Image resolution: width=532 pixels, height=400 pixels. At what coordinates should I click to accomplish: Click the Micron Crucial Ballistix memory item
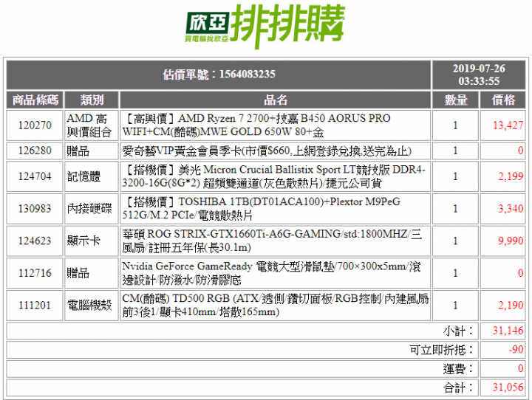[x=273, y=176]
